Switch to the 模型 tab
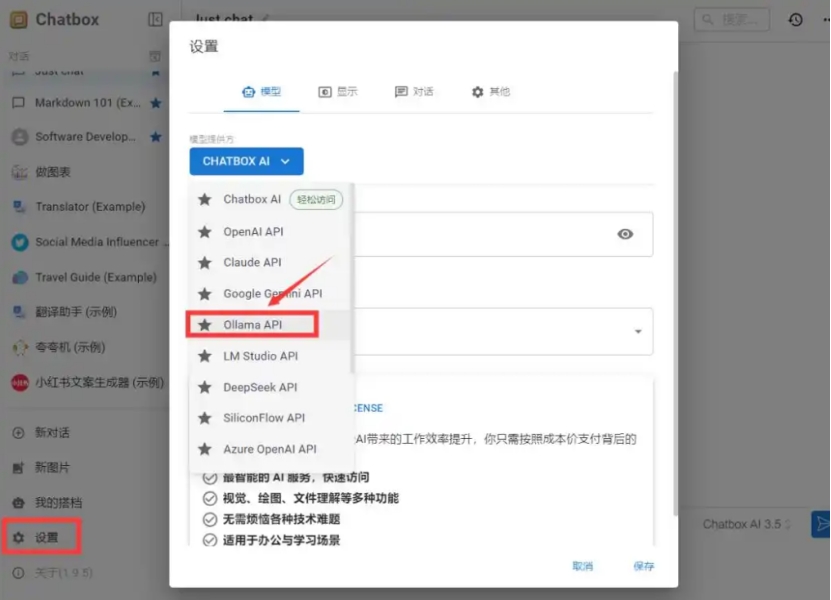 coord(262,92)
